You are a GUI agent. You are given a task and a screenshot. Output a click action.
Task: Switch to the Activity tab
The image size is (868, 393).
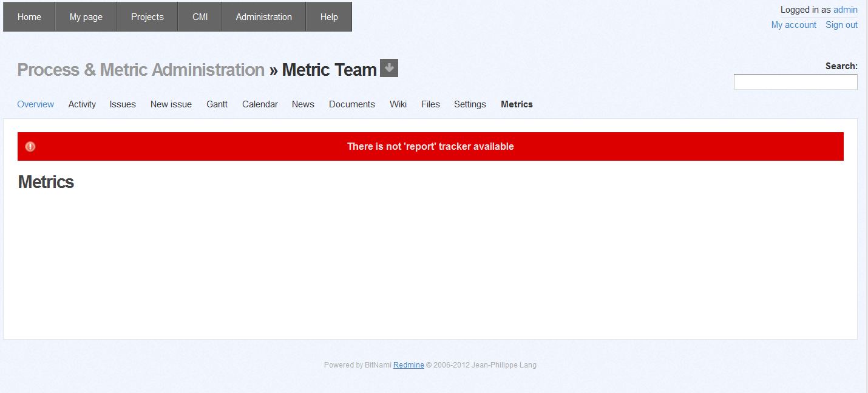coord(82,104)
